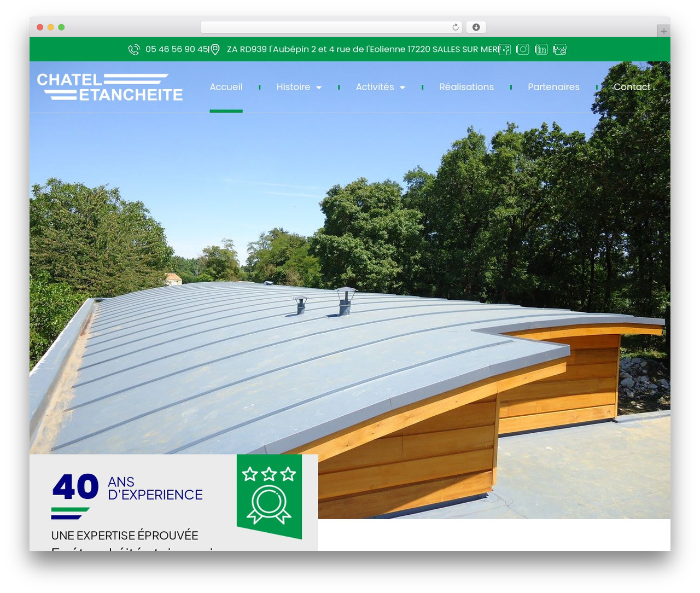Click the "40" years number

pos(75,487)
